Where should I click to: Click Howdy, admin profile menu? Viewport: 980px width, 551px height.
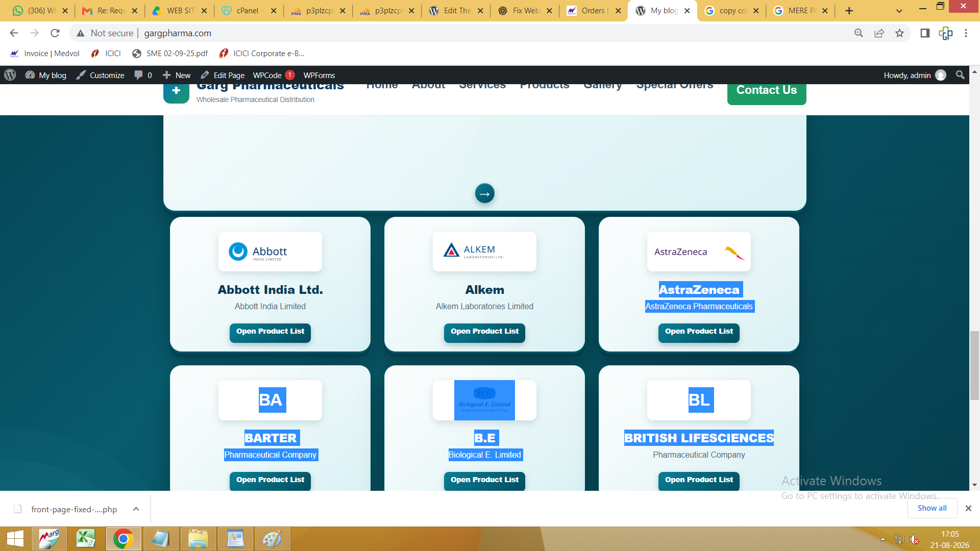click(x=915, y=75)
